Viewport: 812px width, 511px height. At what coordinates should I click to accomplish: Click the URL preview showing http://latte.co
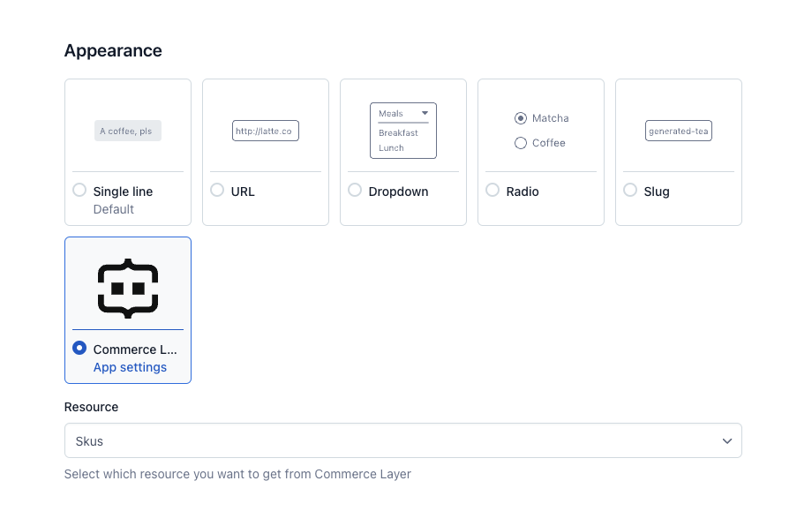coord(265,131)
